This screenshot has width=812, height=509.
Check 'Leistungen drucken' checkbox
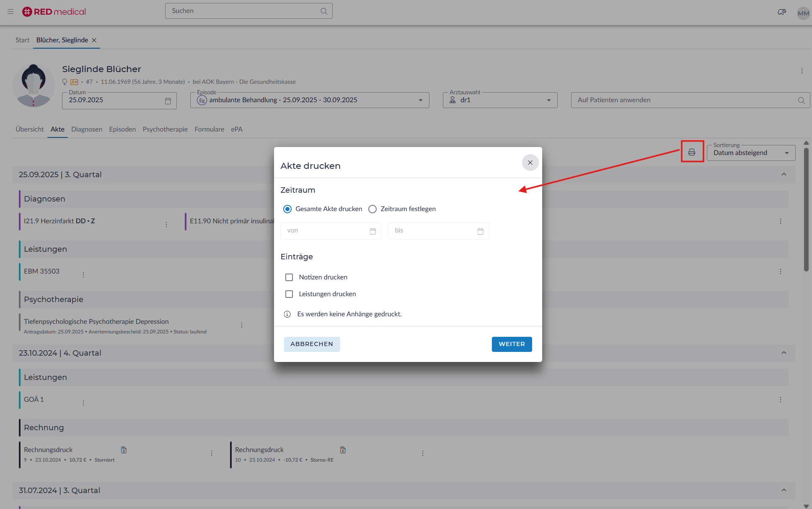click(289, 294)
